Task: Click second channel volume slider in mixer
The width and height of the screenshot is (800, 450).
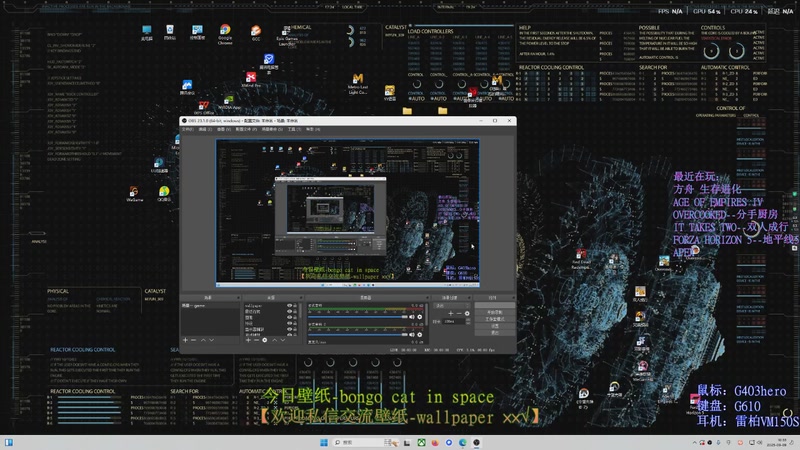Action: (x=358, y=335)
